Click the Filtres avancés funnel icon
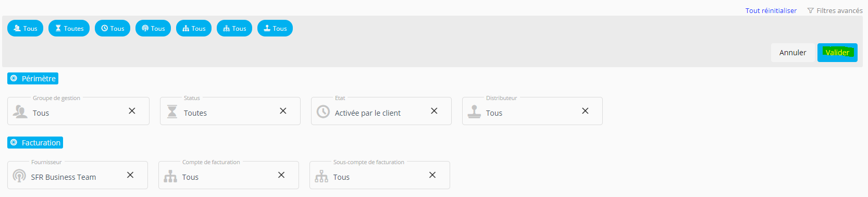 coord(811,10)
